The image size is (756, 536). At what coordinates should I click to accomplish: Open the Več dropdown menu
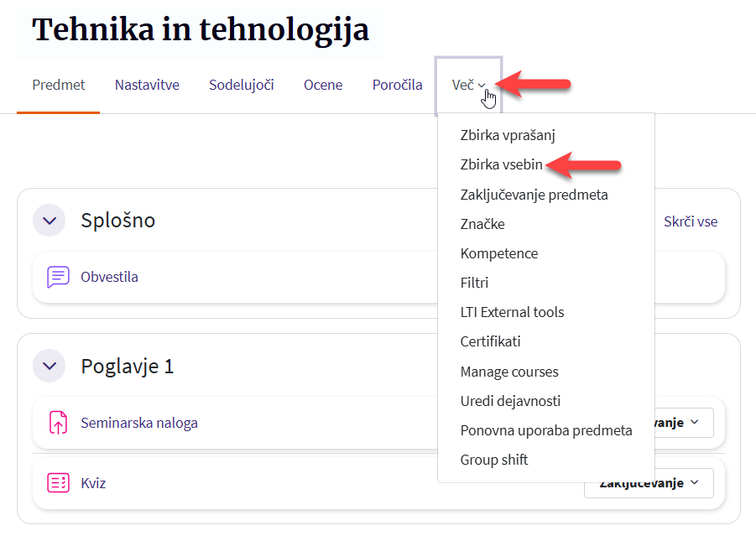[x=468, y=85]
